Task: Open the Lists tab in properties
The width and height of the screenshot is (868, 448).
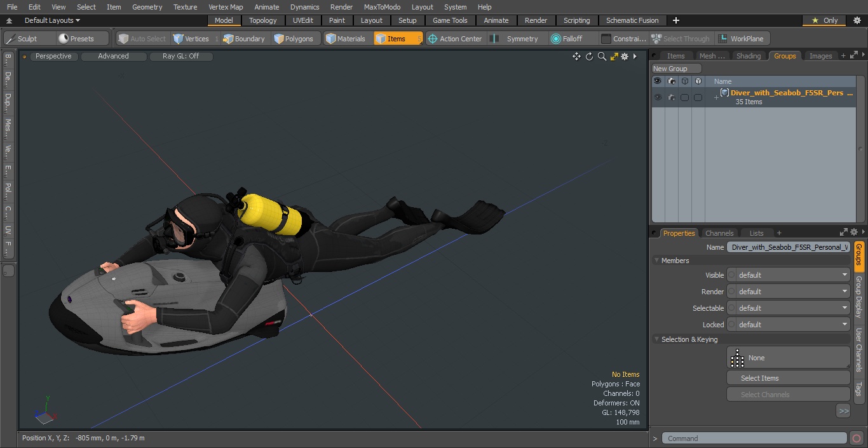Action: [x=756, y=233]
